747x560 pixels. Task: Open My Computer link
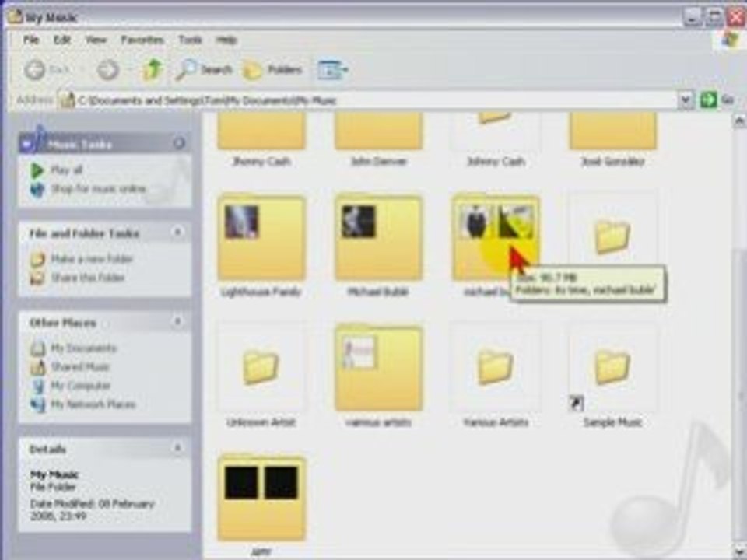tap(80, 385)
